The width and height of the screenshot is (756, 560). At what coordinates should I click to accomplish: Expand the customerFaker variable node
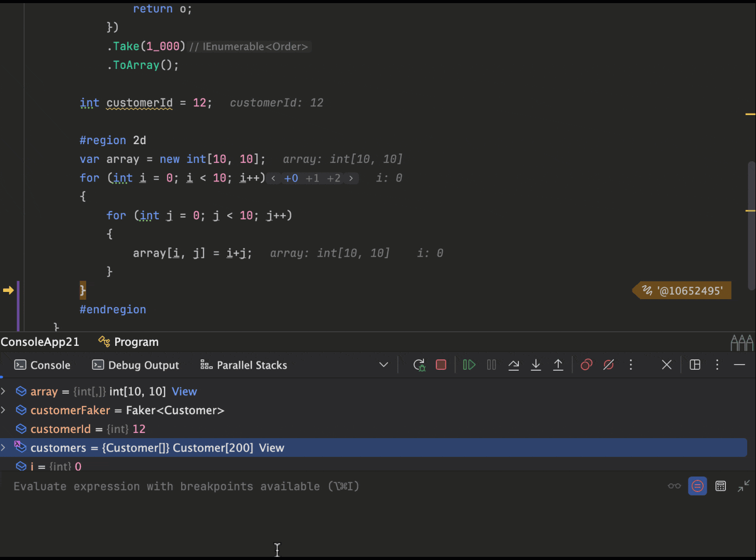(4, 410)
